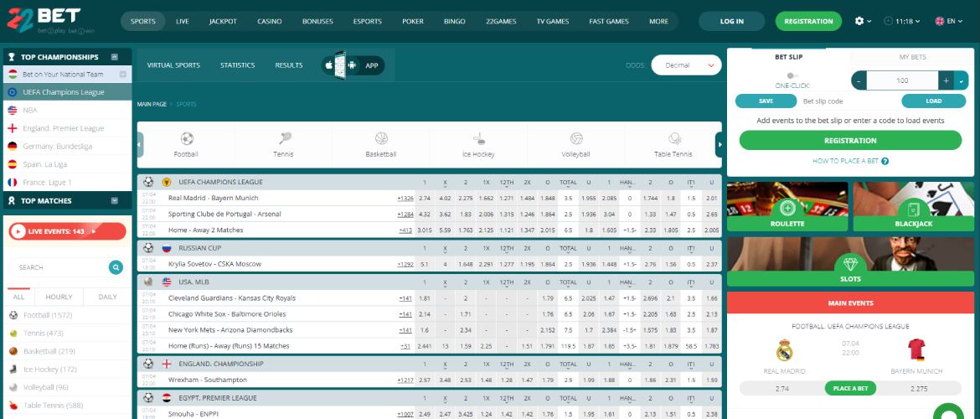Click the help icon beside How to place a bet
The height and width of the screenshot is (419, 980).
885,162
